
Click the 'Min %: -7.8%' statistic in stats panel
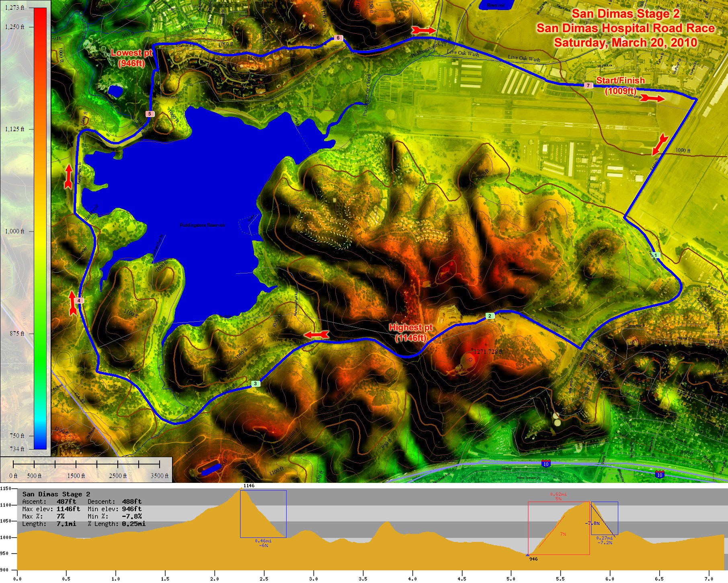[x=115, y=516]
